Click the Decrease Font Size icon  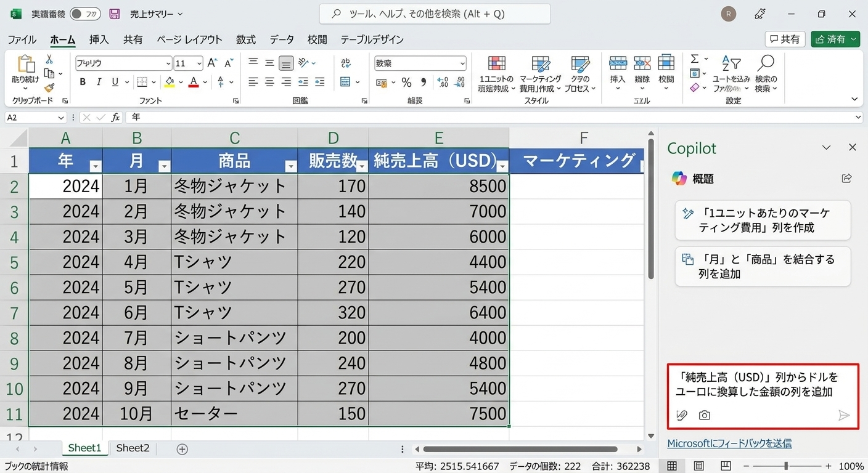(229, 63)
